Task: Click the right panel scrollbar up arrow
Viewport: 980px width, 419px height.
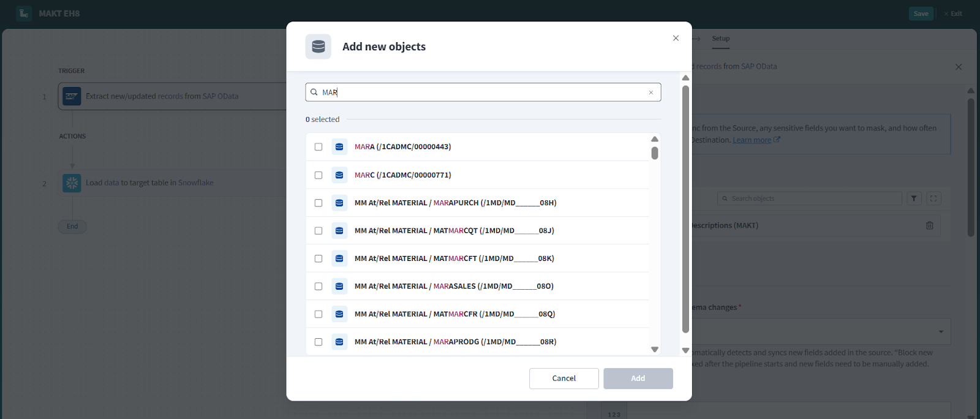Action: (x=971, y=91)
